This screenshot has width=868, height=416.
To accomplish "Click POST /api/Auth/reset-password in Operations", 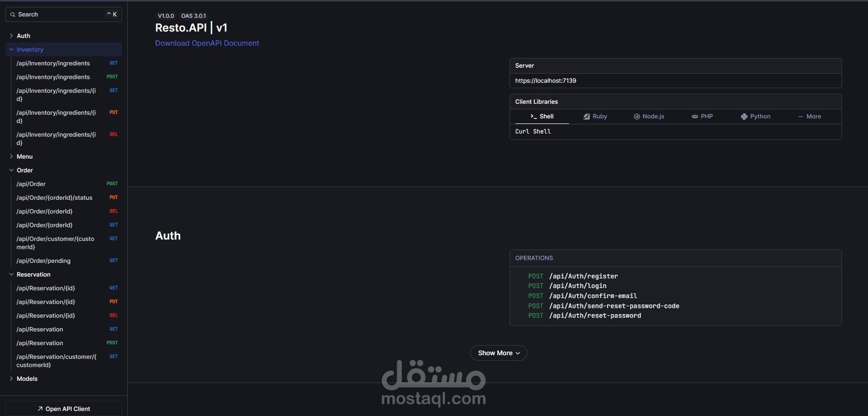I will (584, 315).
